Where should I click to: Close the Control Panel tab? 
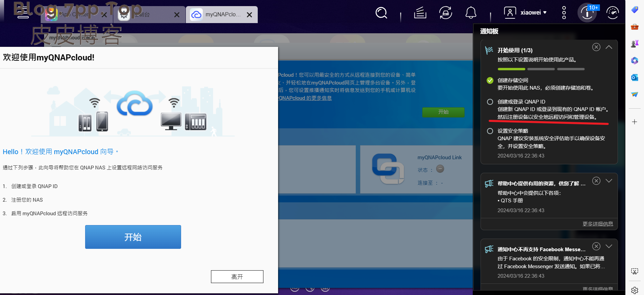(177, 15)
